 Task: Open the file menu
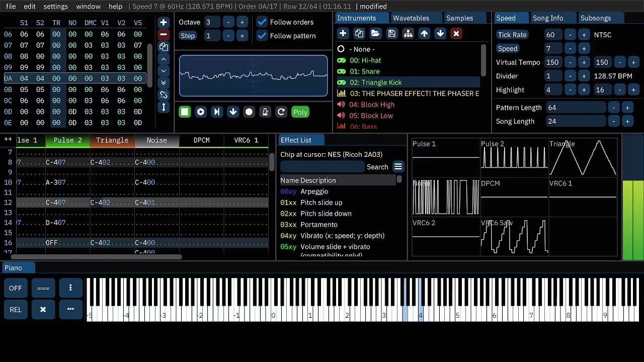click(11, 7)
